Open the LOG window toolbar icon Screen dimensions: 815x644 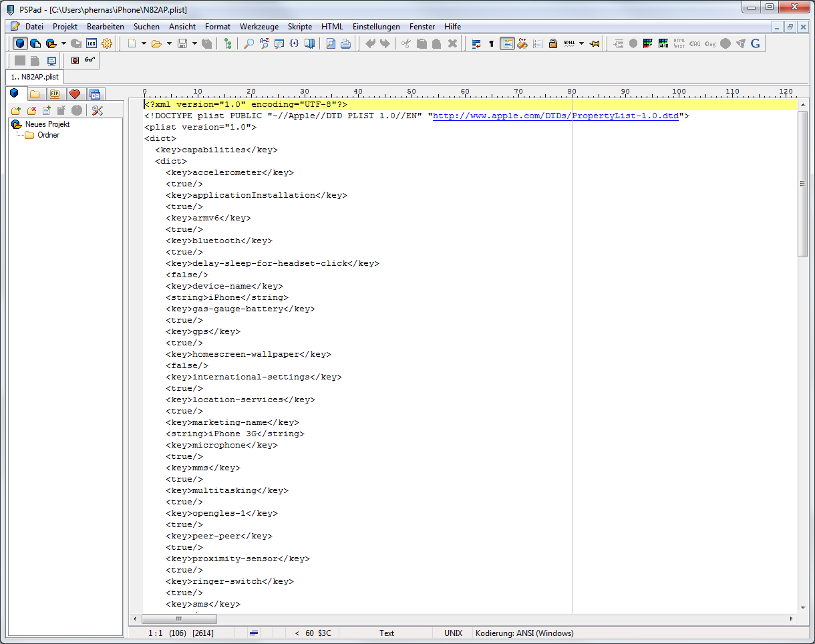tap(92, 43)
